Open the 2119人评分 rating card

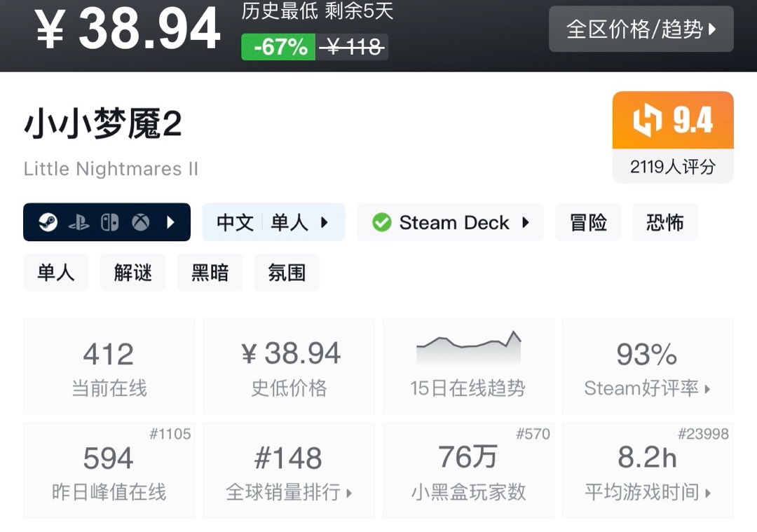point(673,137)
